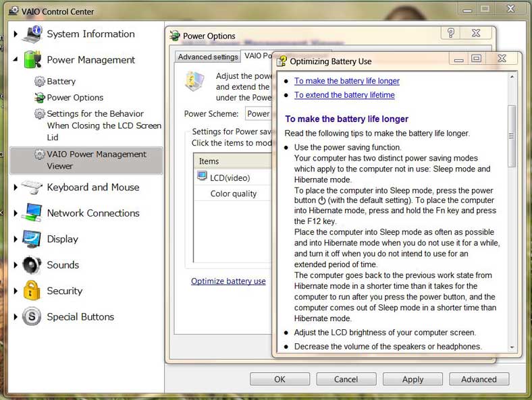This screenshot has width=532, height=400.
Task: Click the VAIO Power Management Viewer gear icon
Action: tap(40, 154)
